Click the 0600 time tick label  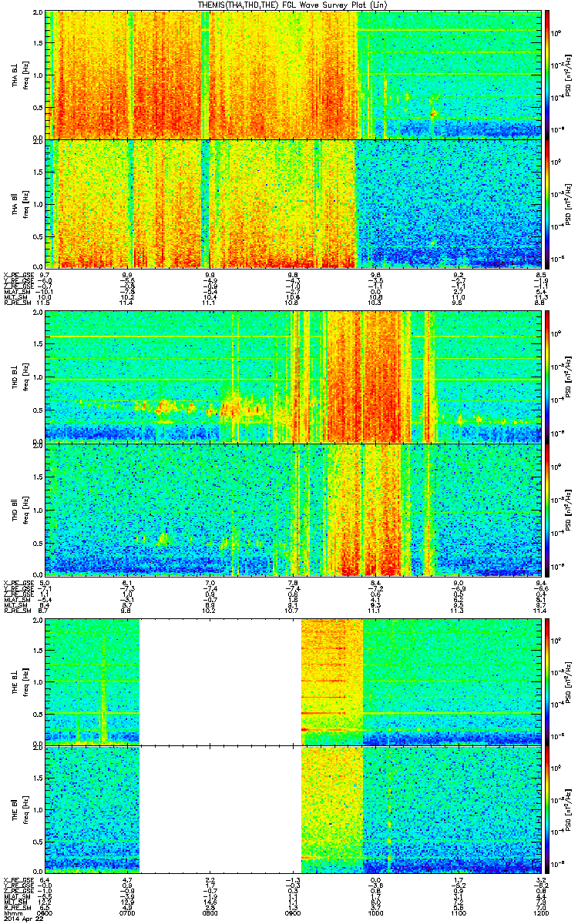click(x=45, y=912)
